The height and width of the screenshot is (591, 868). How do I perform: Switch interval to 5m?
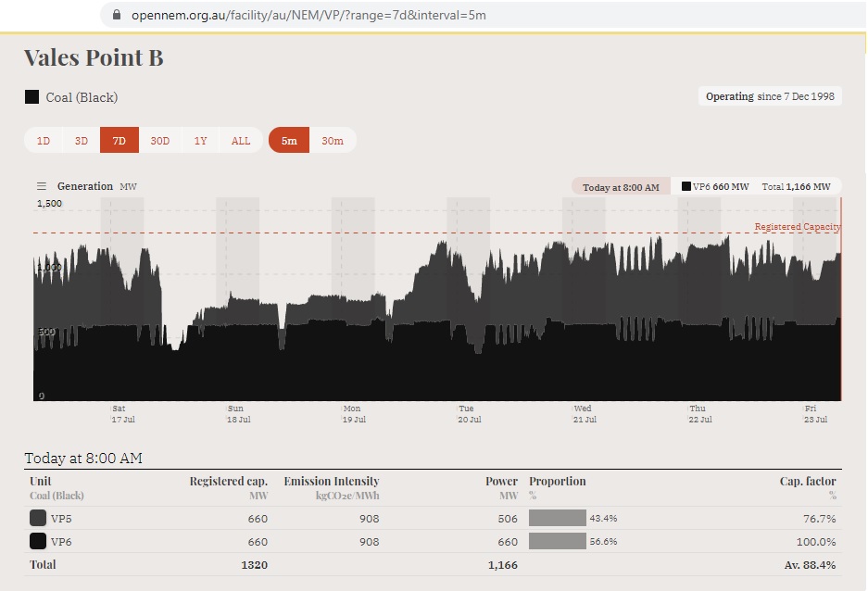click(x=289, y=141)
